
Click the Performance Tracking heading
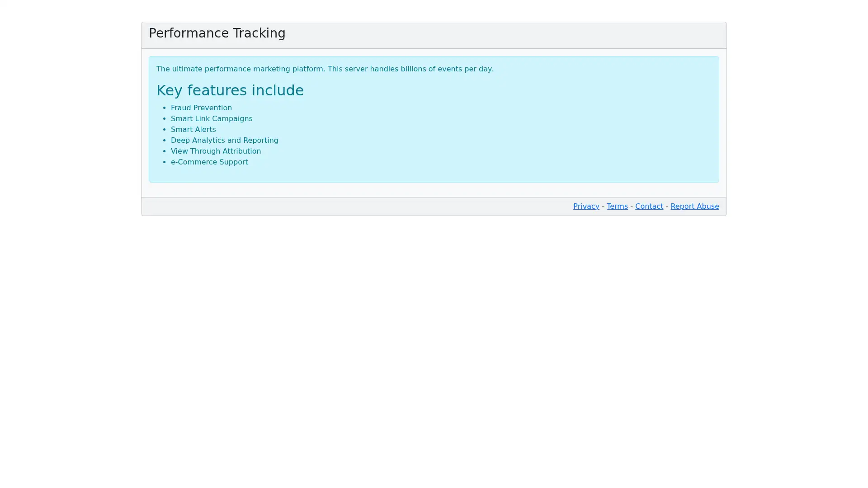tap(217, 33)
